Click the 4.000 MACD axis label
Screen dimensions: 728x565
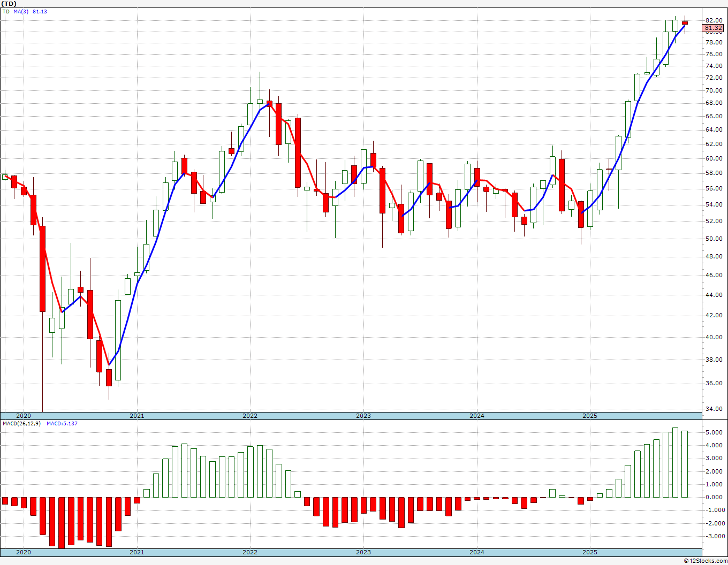tap(715, 445)
